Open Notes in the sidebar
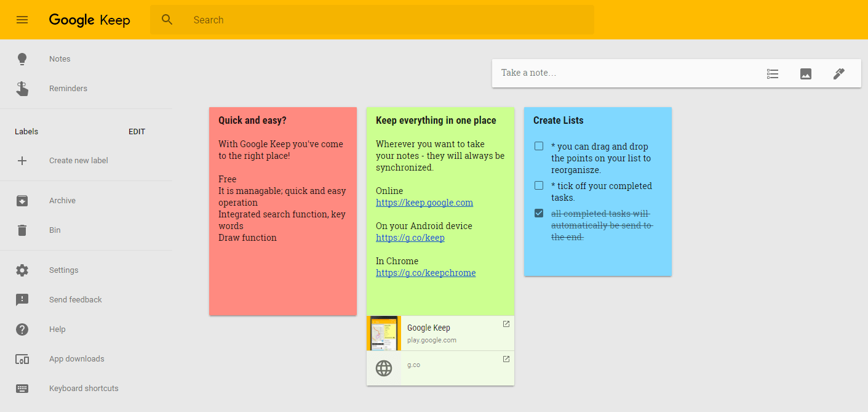The image size is (868, 412). point(86,59)
